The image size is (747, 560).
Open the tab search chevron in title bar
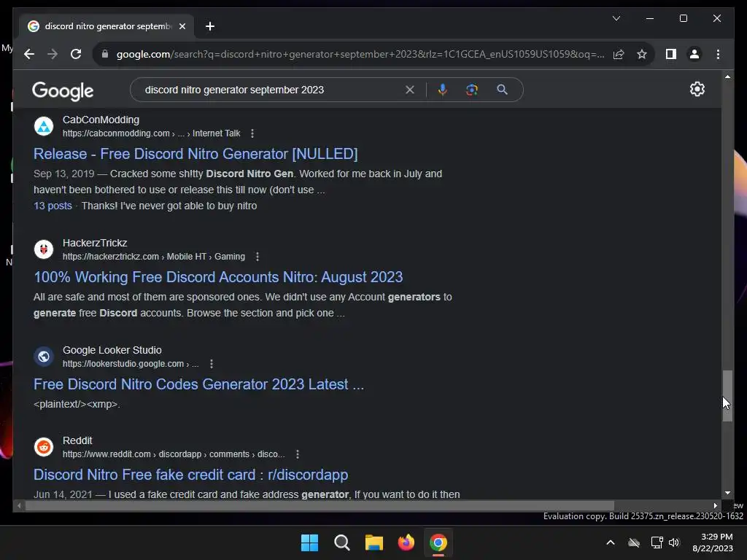pyautogui.click(x=616, y=18)
